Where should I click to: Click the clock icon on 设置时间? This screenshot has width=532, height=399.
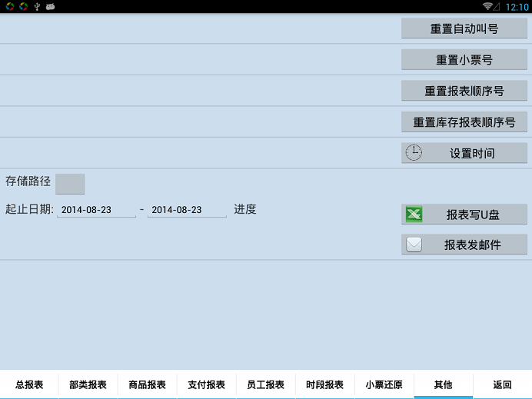pos(414,152)
